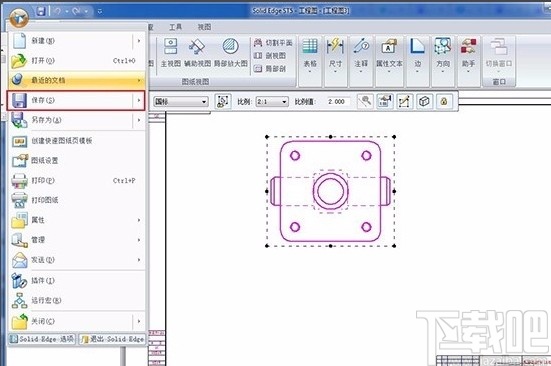The image size is (551, 366).
Task: Expand the 关闭 submenu arrow
Action: pyautogui.click(x=139, y=321)
